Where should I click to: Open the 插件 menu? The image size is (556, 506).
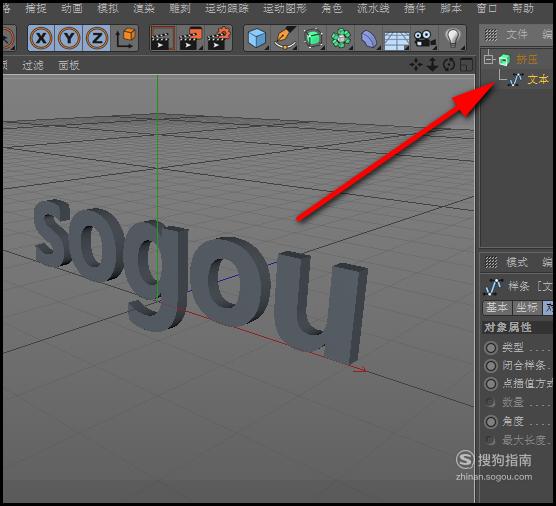[415, 8]
